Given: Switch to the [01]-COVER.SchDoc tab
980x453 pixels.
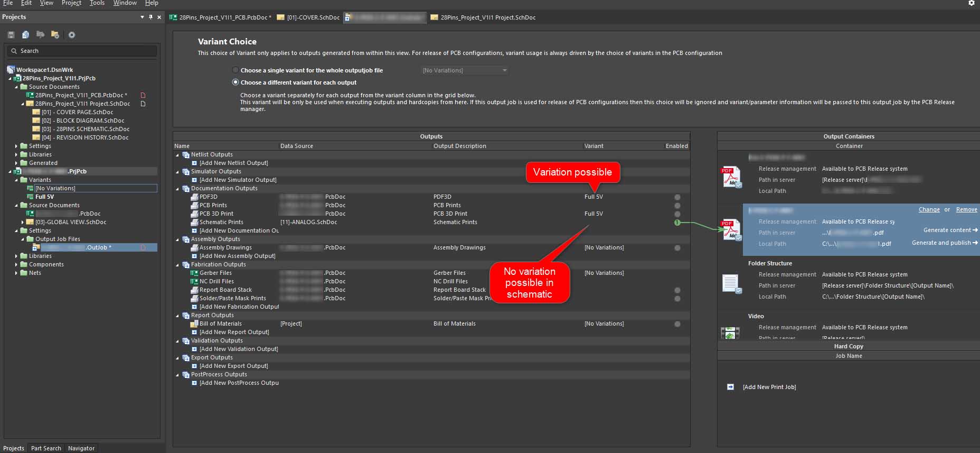Looking at the screenshot, I should [x=313, y=17].
